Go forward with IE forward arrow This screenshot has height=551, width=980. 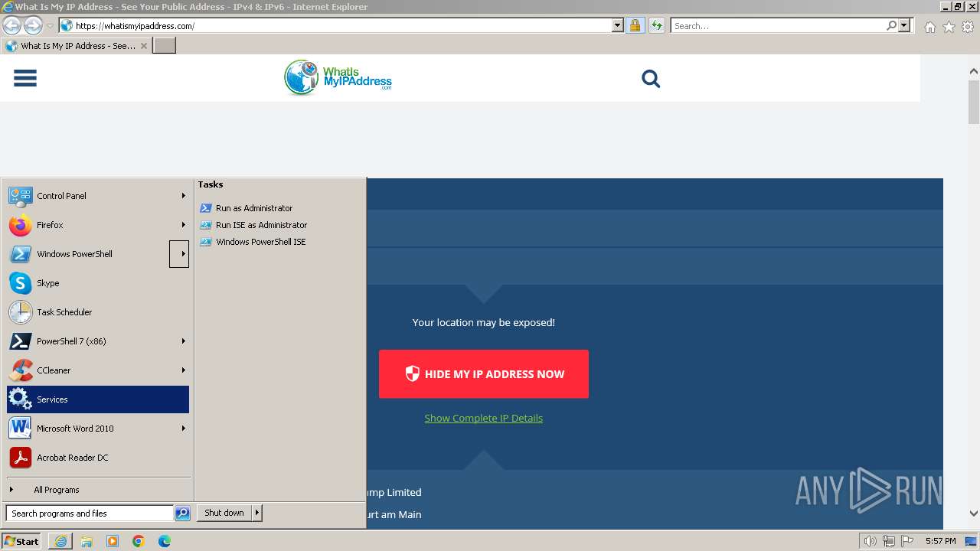[33, 26]
